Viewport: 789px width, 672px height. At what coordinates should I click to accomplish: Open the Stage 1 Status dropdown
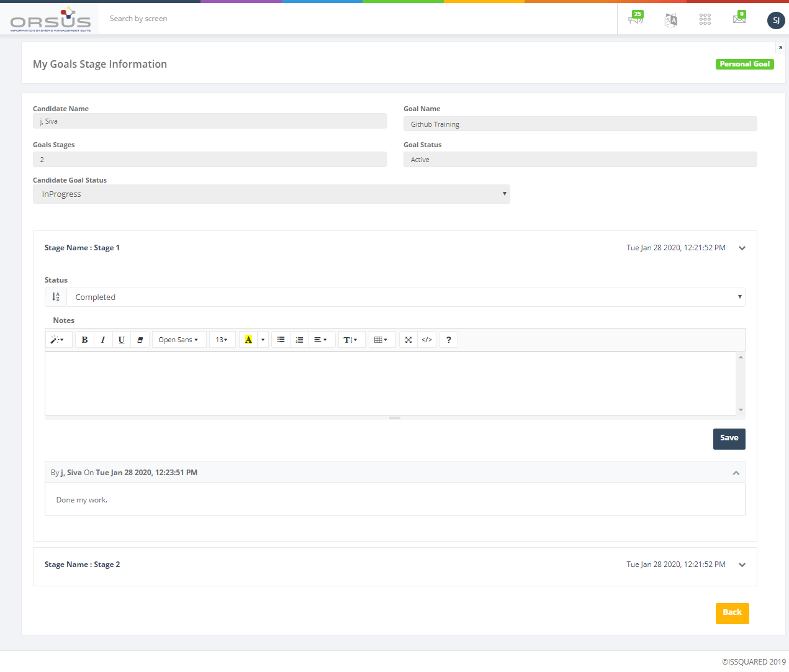[x=405, y=297]
